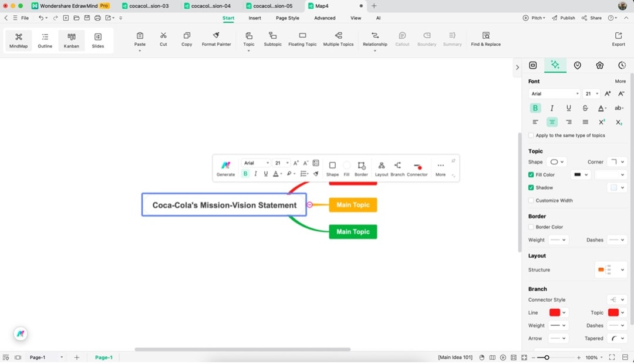Viewport: 634px width, 364px height.
Task: Click the Share button
Action: (592, 18)
